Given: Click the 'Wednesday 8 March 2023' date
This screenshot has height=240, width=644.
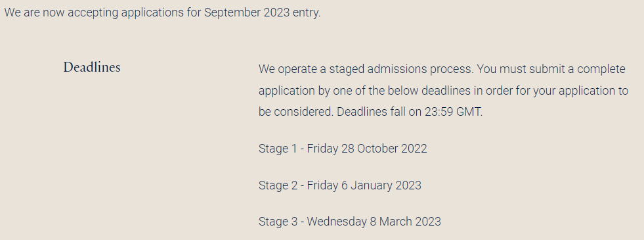Looking at the screenshot, I should pyautogui.click(x=374, y=222).
